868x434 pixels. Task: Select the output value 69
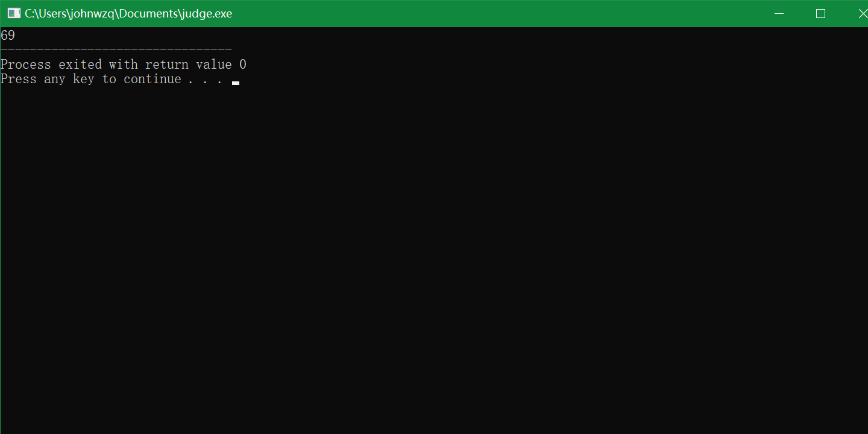(8, 35)
